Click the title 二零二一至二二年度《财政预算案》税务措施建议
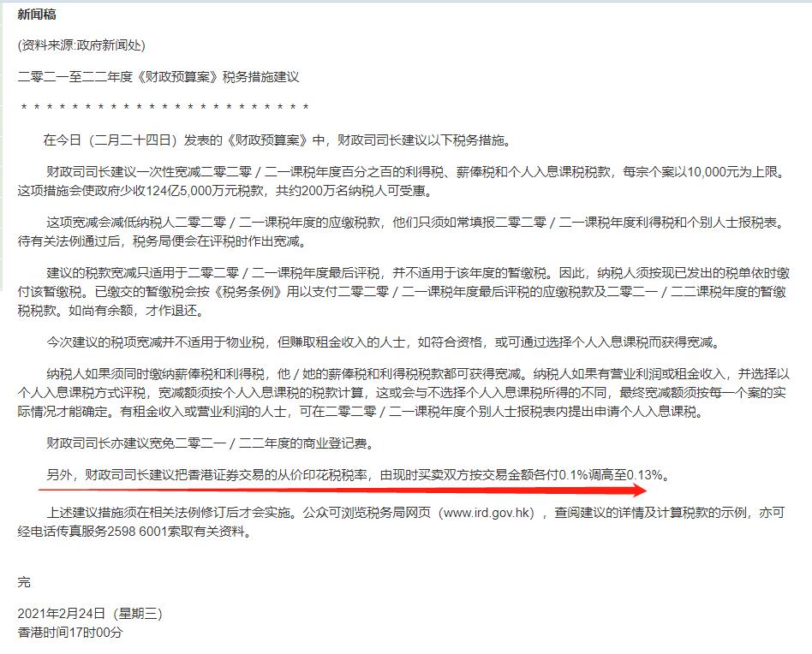812x654 pixels. [158, 77]
